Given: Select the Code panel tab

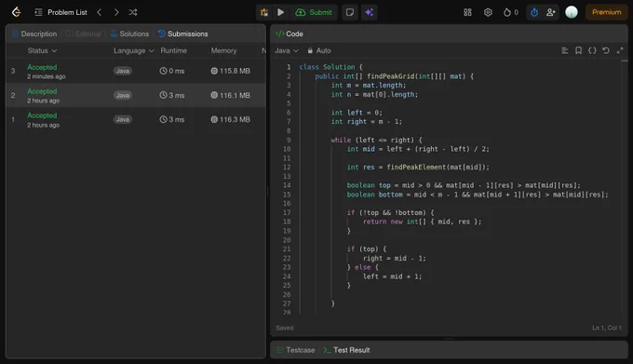Looking at the screenshot, I should click(290, 34).
